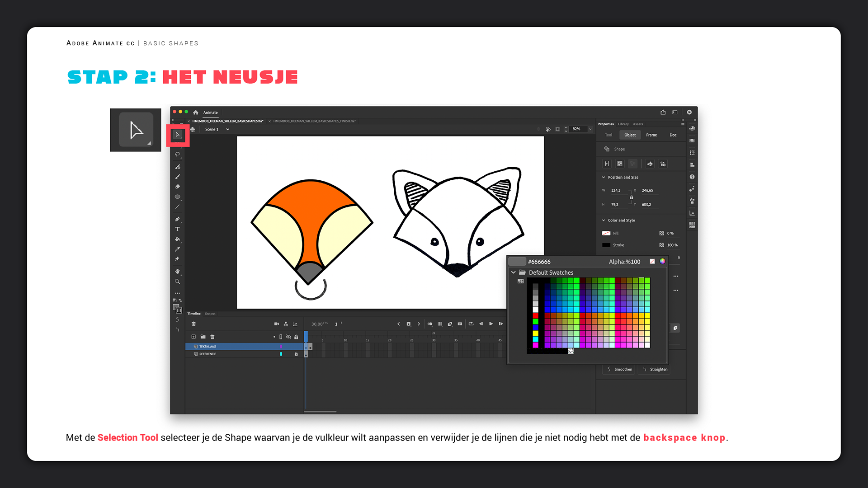Select the Zoom magnifier tool

point(177,282)
